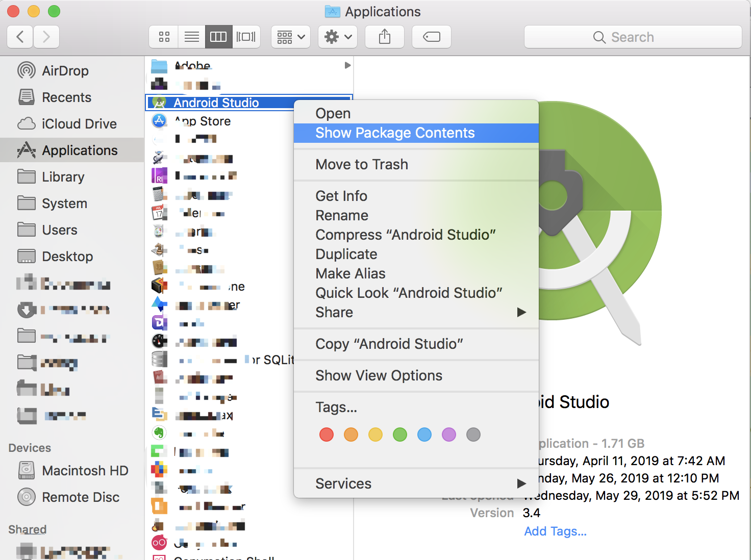This screenshot has width=751, height=560.
Task: Select the Adobe folder
Action: (249, 66)
